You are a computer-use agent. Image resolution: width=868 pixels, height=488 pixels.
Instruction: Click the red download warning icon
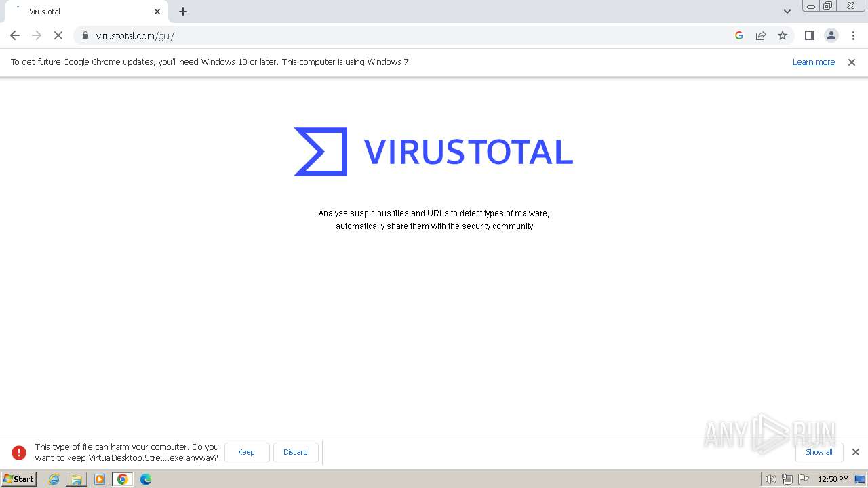(x=19, y=452)
